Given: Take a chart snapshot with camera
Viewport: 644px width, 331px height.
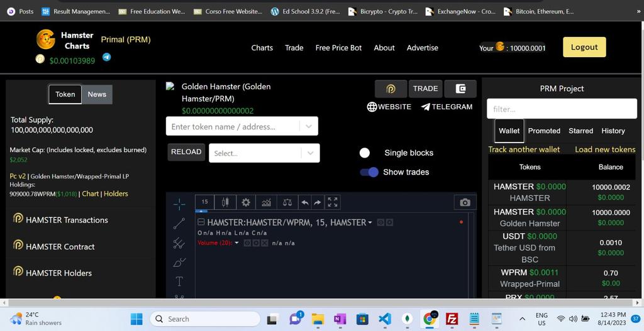Looking at the screenshot, I should click(x=465, y=202).
